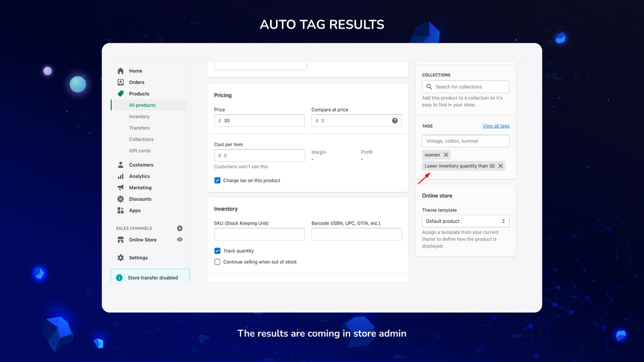
Task: Add a new sales channel via plus icon
Action: (180, 228)
